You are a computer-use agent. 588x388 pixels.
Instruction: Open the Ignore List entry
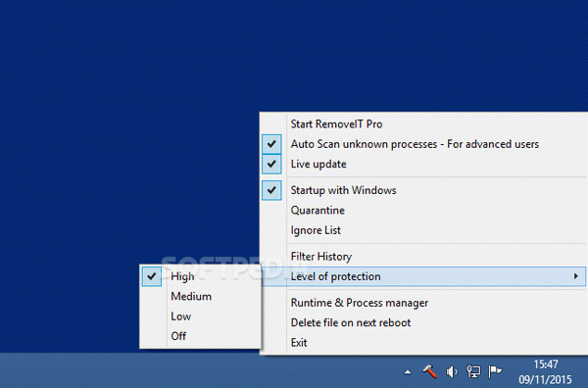coord(423,230)
